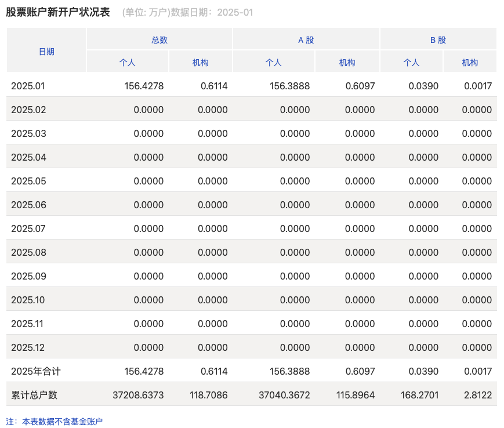Click the 2025.06 date cell
This screenshot has width=504, height=428.
coord(28,205)
